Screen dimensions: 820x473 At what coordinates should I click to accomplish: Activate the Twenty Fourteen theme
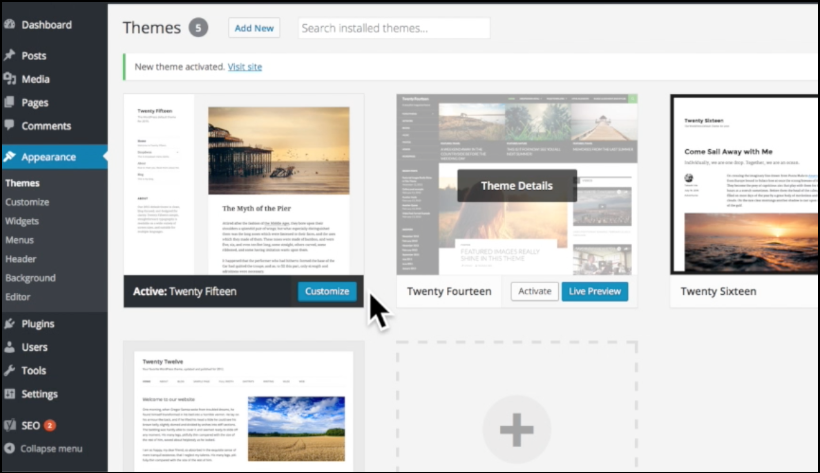[x=534, y=291]
